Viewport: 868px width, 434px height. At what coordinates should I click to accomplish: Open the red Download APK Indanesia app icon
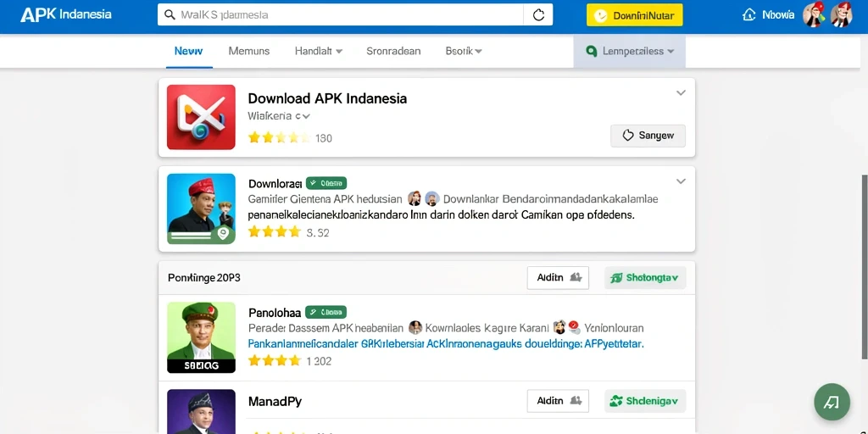coord(201,117)
